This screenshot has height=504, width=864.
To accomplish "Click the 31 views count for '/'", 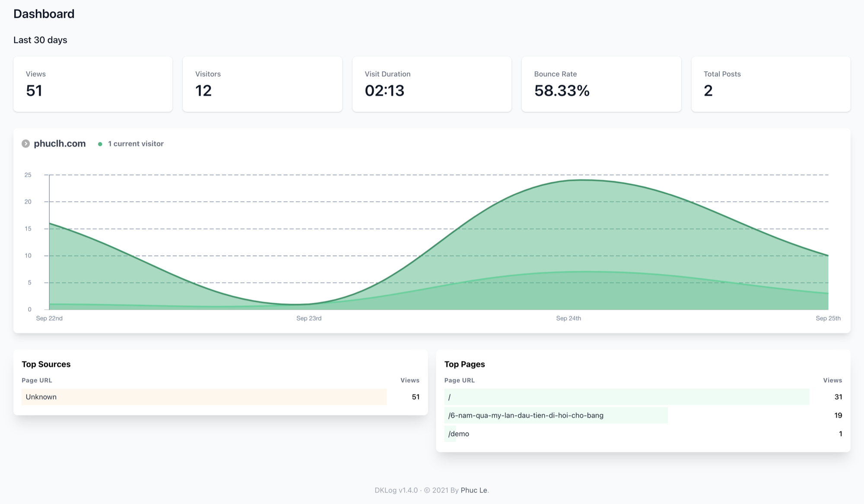I will point(838,397).
